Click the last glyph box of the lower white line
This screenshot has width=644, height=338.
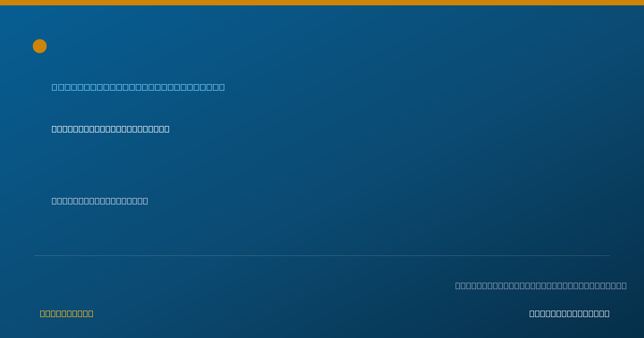coord(145,201)
